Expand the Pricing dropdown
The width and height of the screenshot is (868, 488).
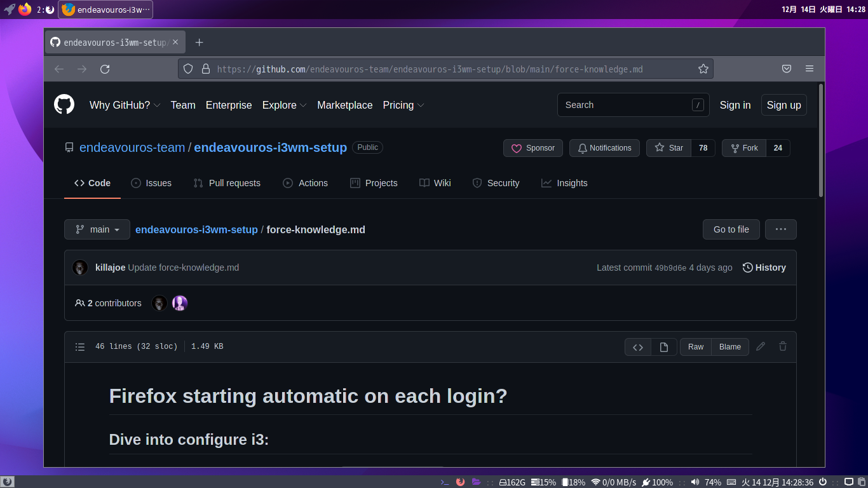[403, 105]
